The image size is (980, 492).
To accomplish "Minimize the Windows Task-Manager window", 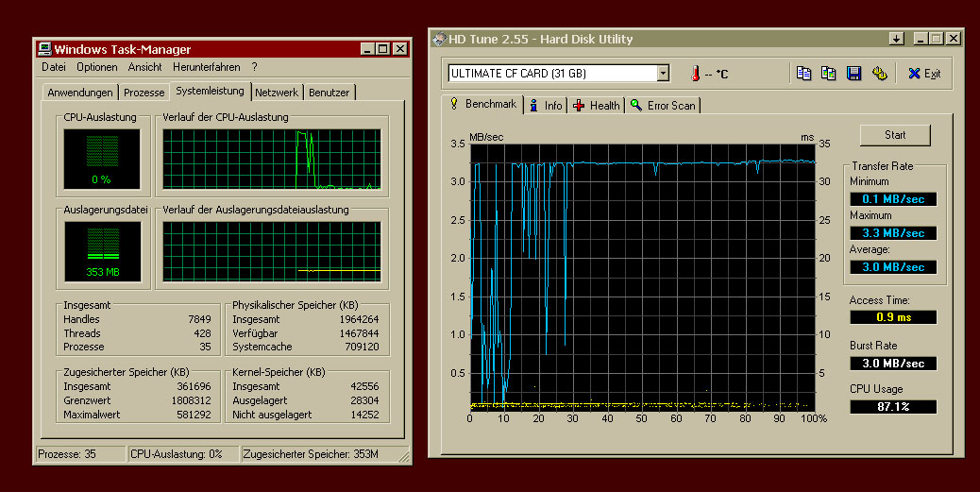I will 367,49.
